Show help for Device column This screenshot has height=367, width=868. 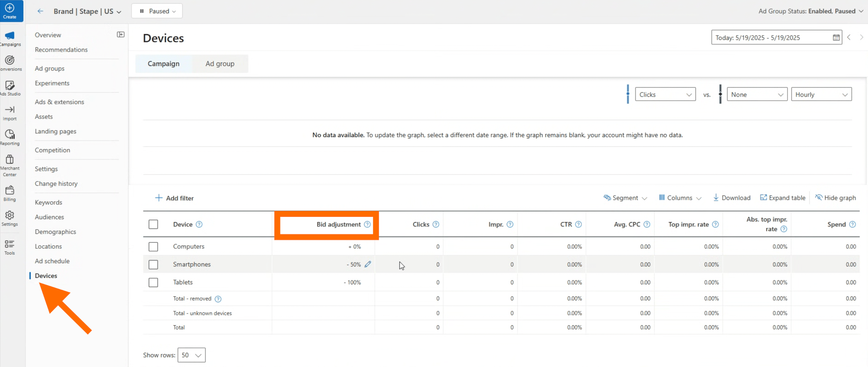(x=199, y=224)
